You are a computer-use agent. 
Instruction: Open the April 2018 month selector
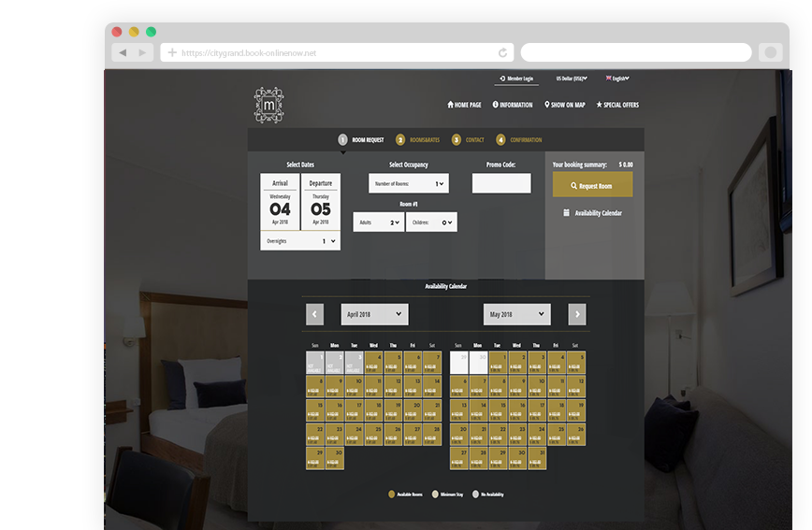coord(374,315)
